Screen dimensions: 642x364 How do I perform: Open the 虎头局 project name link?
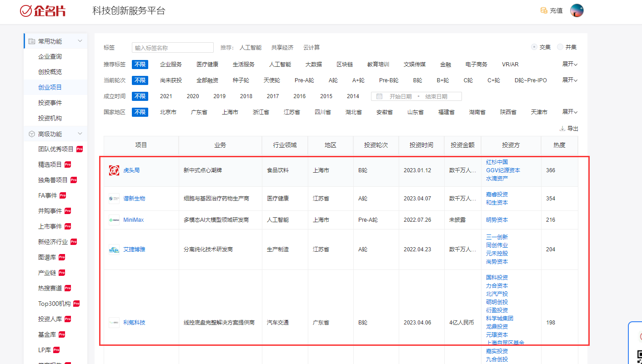pos(131,170)
